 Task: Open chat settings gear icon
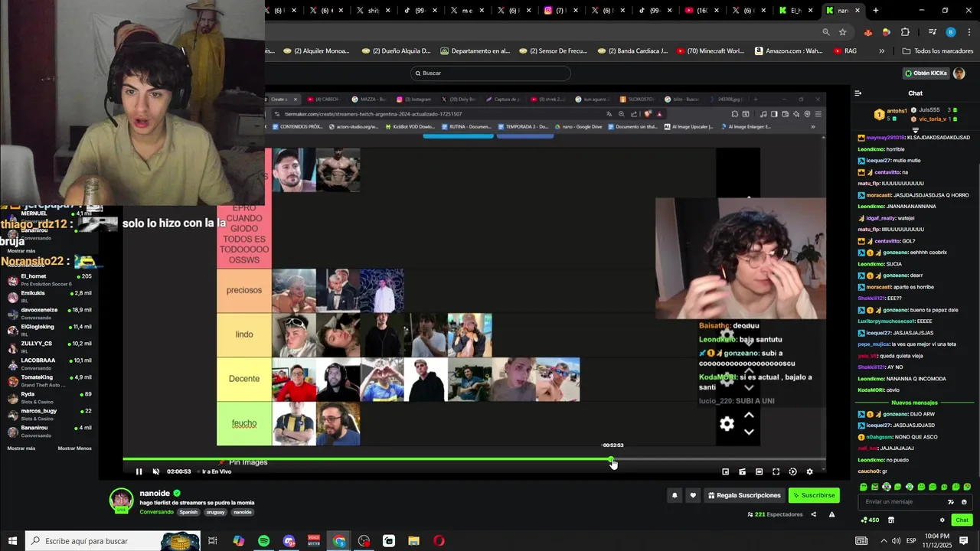[x=942, y=520]
